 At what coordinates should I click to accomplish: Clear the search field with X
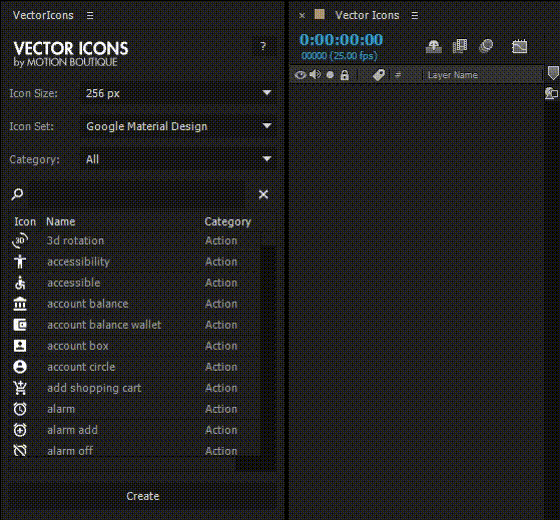coord(263,194)
